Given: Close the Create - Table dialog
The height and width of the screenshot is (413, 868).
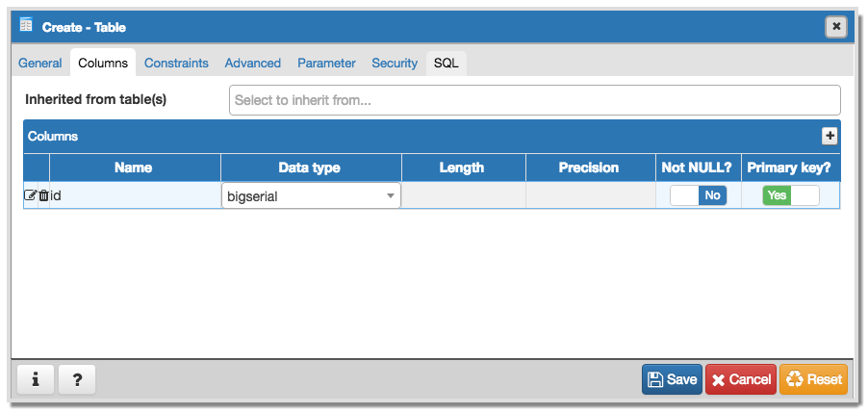Looking at the screenshot, I should pos(836,26).
